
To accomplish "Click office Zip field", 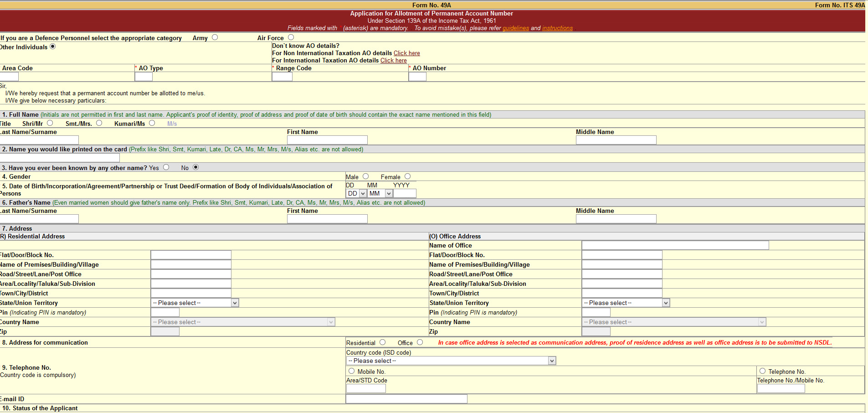I will [x=596, y=331].
